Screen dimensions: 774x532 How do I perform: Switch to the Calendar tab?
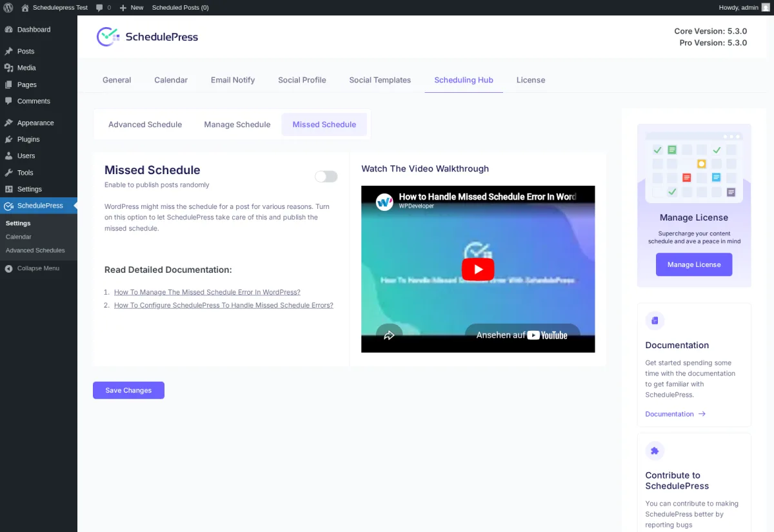tap(171, 80)
